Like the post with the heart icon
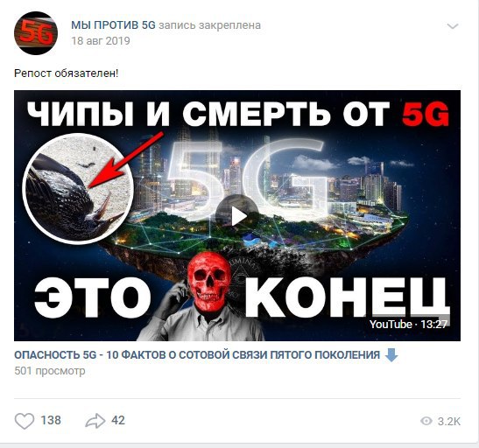This screenshot has height=448, width=479. pos(25,421)
